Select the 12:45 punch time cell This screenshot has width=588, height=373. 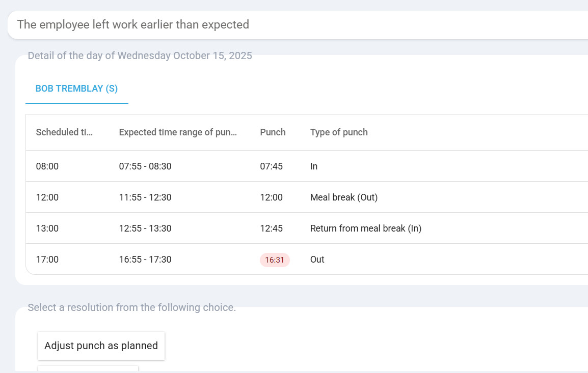271,228
